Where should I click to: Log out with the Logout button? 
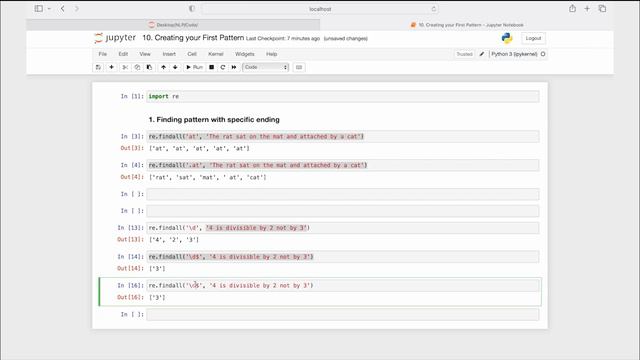pos(533,38)
